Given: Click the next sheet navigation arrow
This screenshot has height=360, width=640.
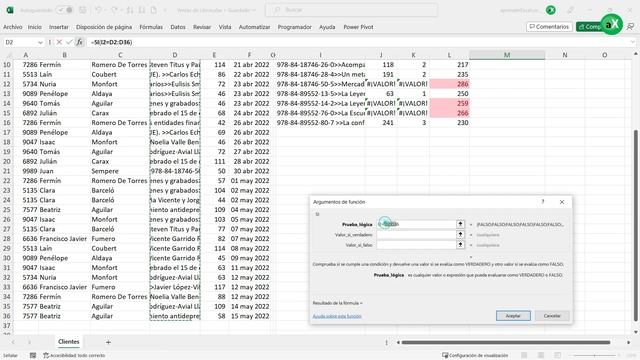Looking at the screenshot, I should coord(29,342).
